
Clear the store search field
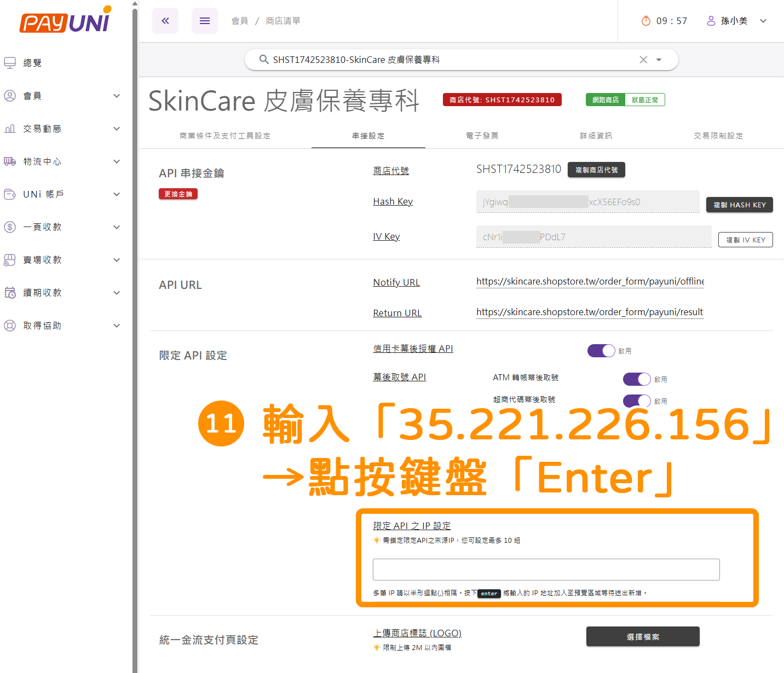[x=643, y=60]
